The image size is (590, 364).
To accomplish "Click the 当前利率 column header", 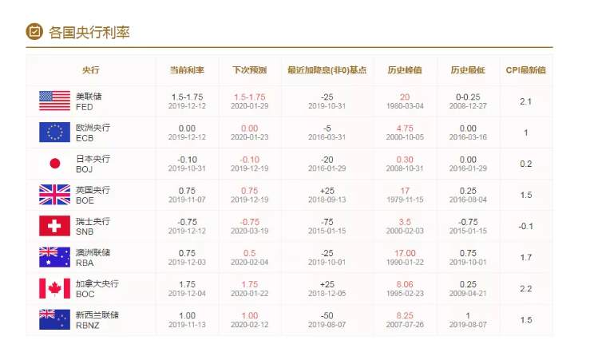I will pos(187,70).
